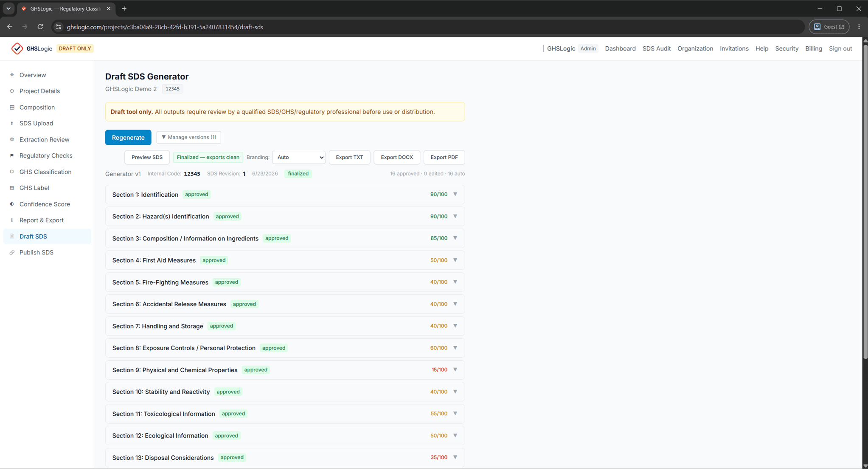Open a new browser tab with plus icon
Viewport: 868px width, 469px height.
point(124,8)
